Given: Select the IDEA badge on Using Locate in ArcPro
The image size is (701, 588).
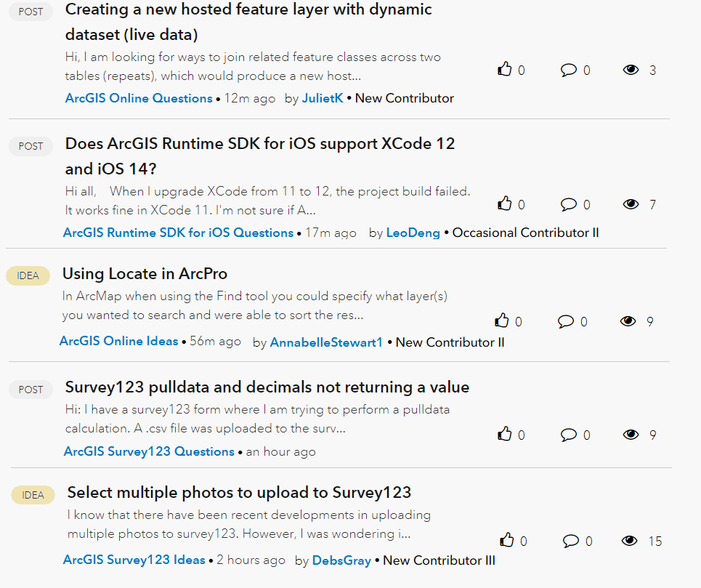Looking at the screenshot, I should click(28, 275).
